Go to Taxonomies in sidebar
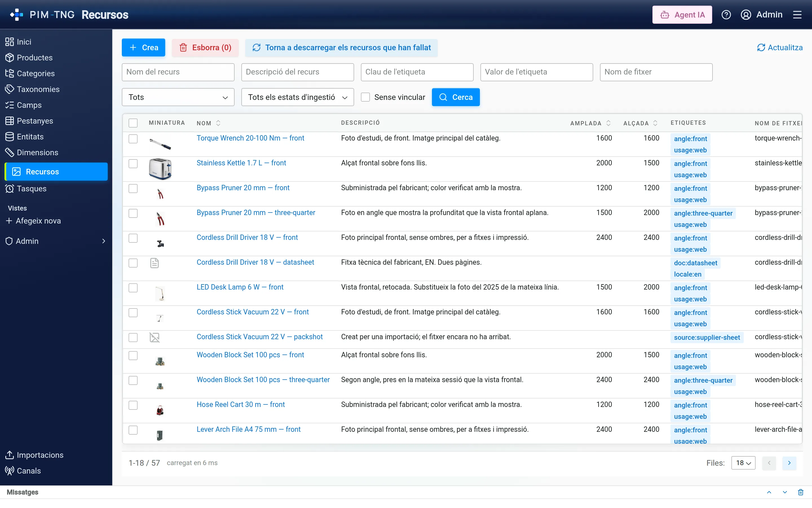 [38, 89]
